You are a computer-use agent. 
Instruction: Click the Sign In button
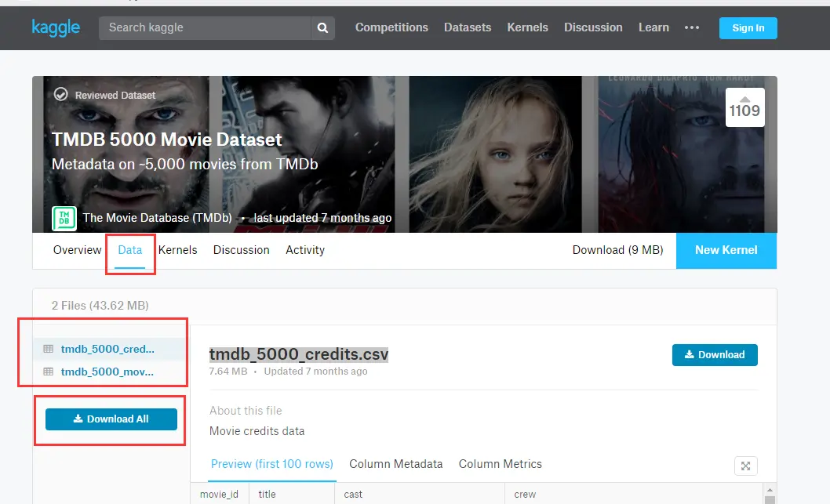point(748,28)
